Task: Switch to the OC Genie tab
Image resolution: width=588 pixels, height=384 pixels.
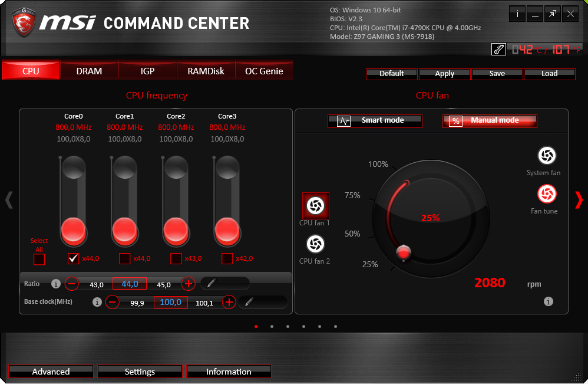Action: point(264,71)
